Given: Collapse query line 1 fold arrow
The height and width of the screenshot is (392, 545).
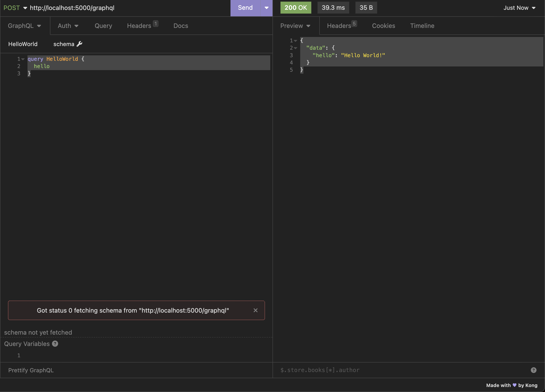Looking at the screenshot, I should [23, 59].
